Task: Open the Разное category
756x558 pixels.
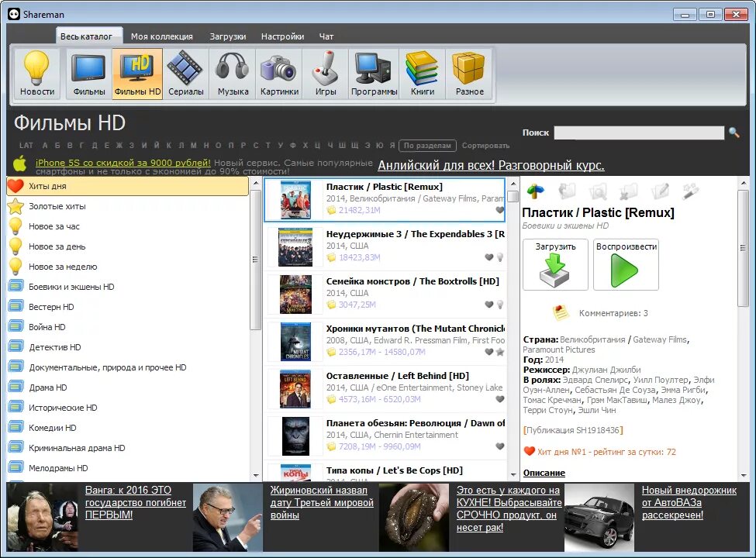Action: click(x=469, y=74)
